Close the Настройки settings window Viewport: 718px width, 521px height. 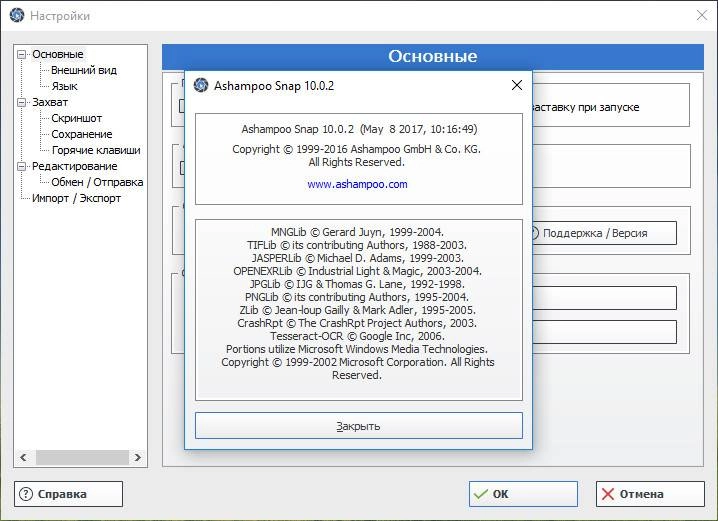pyautogui.click(x=702, y=16)
